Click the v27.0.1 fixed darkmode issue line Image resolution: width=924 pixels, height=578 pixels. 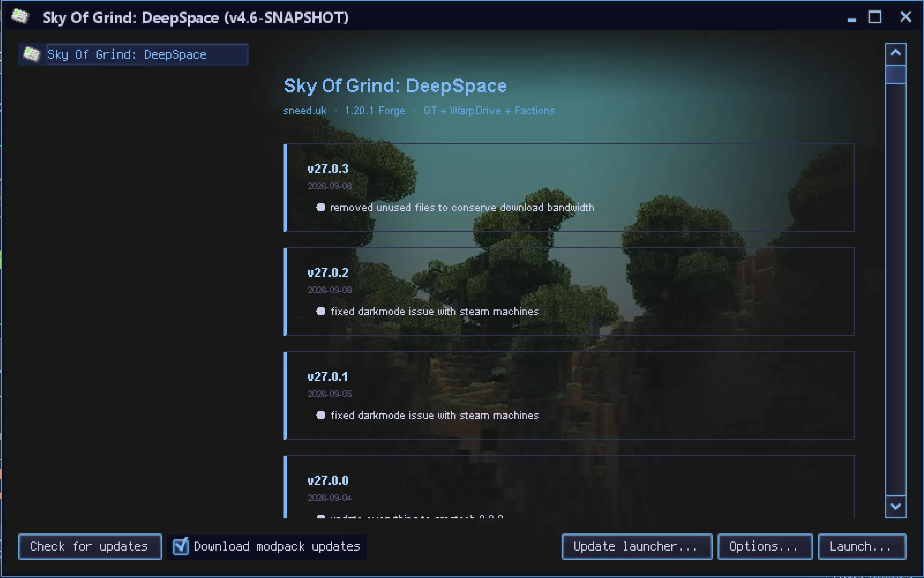click(x=435, y=415)
